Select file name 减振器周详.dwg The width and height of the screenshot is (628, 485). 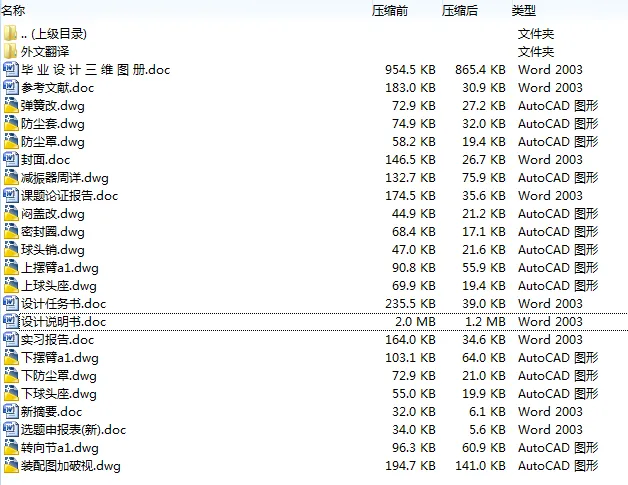[65, 178]
